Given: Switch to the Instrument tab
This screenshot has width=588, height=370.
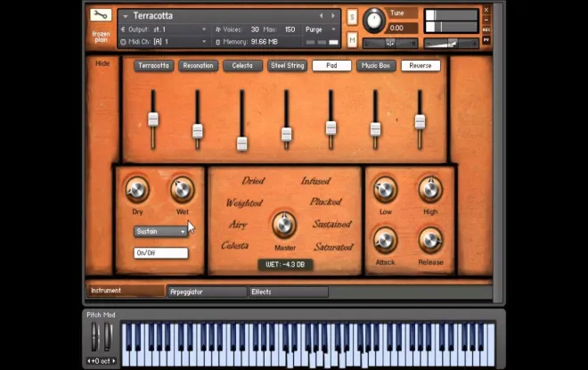Looking at the screenshot, I should pos(126,291).
